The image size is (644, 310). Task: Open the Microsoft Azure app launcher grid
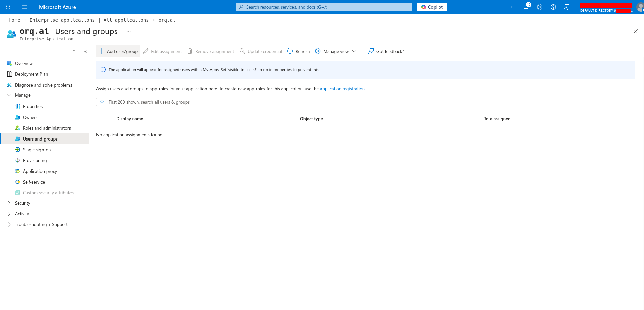click(x=8, y=7)
